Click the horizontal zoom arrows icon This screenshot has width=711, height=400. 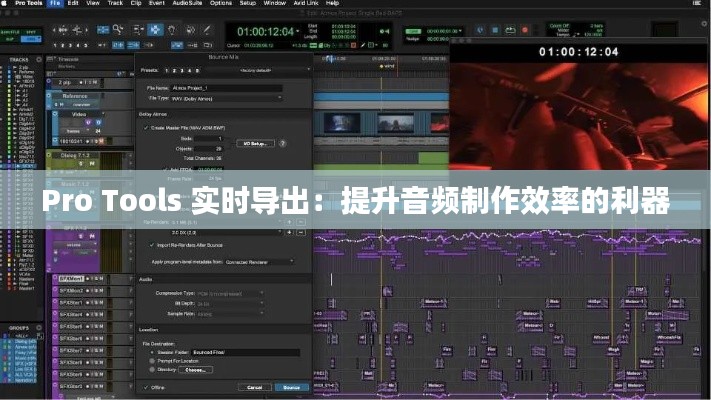coord(63,30)
